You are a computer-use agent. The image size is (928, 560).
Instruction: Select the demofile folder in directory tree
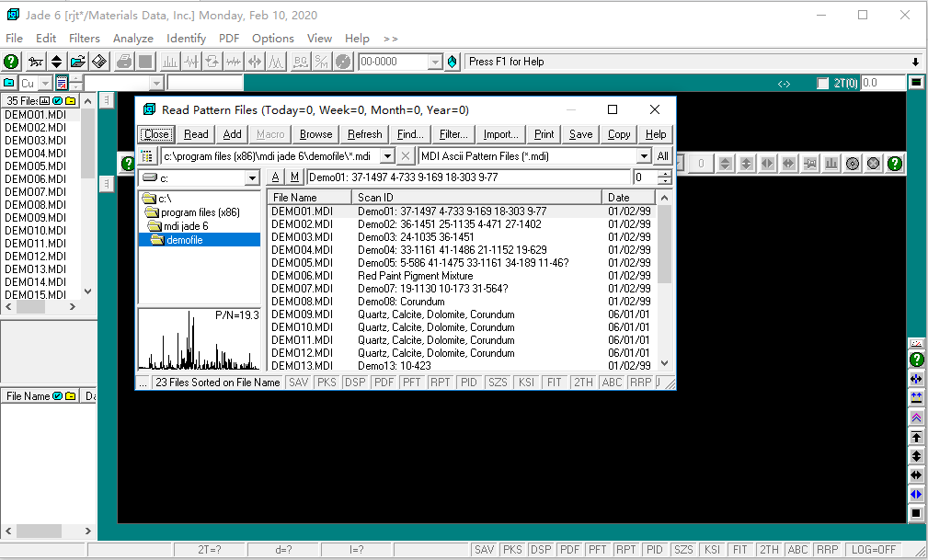(x=185, y=240)
